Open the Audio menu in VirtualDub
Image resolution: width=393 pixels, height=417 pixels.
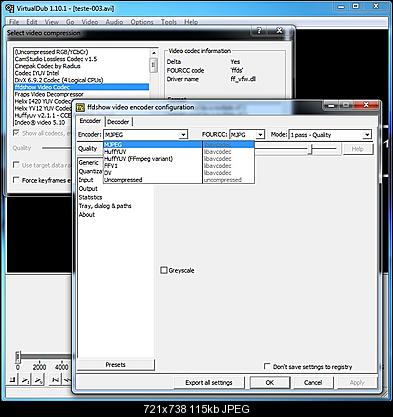click(114, 22)
